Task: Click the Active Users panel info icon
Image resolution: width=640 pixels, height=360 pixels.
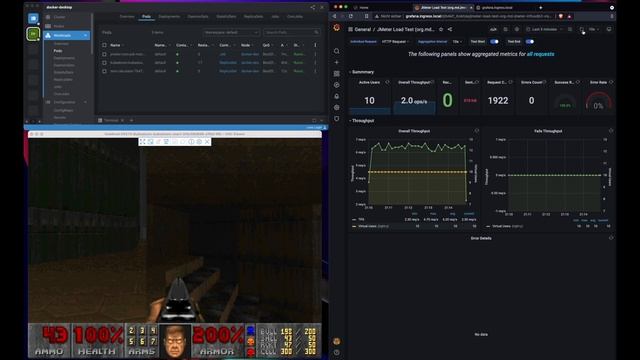Action: click(387, 82)
